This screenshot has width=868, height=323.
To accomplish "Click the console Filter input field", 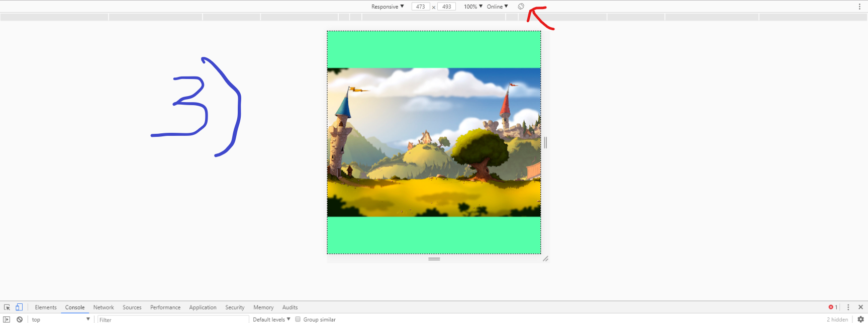I will point(173,319).
